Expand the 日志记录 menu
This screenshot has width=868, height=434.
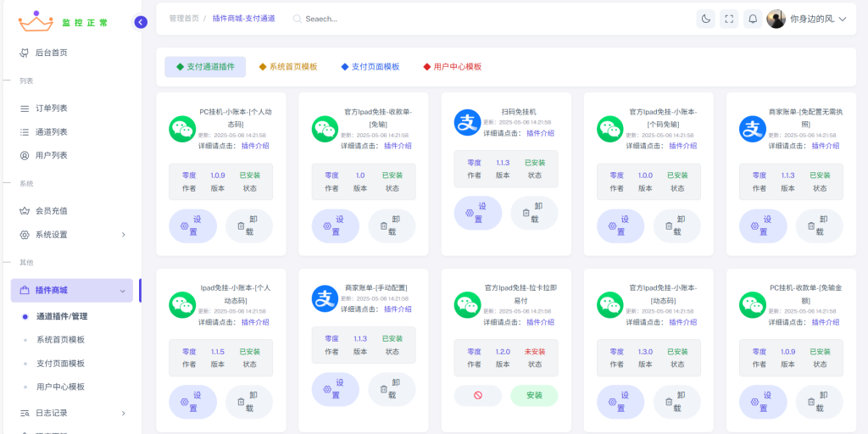(x=72, y=413)
